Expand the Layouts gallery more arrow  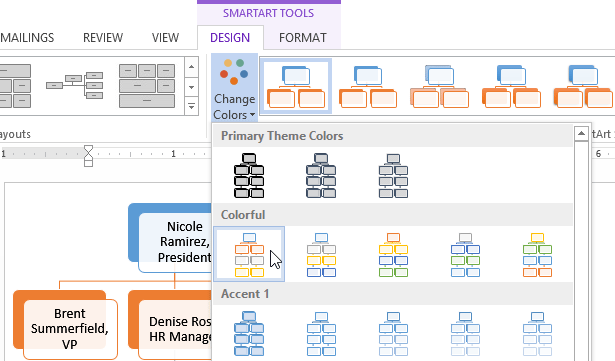click(191, 106)
